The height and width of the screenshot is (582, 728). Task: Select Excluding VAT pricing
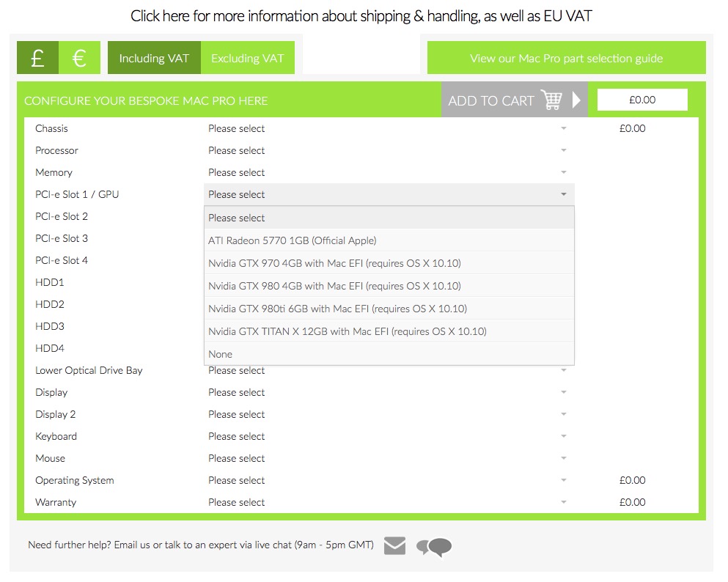tap(248, 58)
